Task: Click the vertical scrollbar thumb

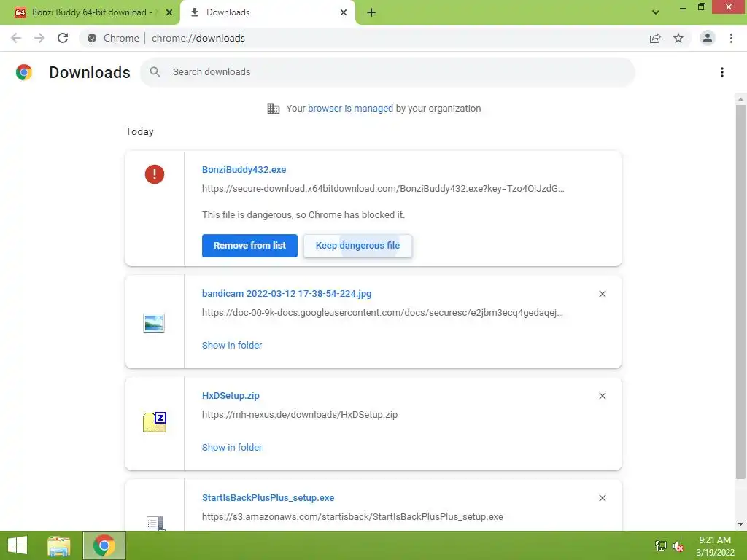Action: click(x=740, y=292)
